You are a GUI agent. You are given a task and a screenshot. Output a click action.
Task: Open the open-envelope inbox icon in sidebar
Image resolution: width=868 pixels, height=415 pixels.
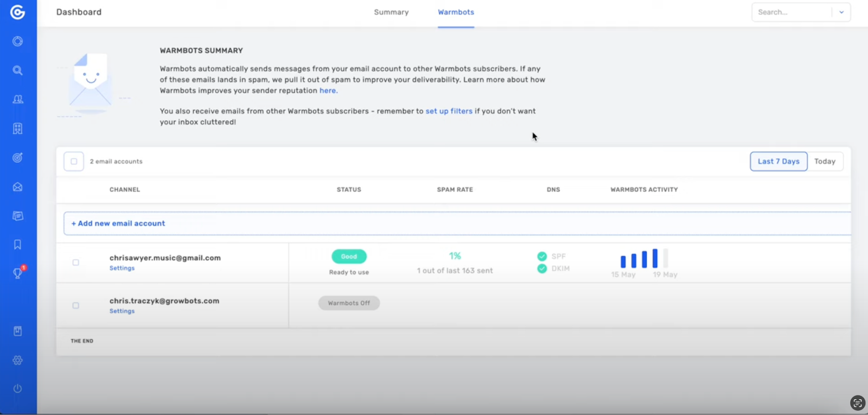point(18,187)
